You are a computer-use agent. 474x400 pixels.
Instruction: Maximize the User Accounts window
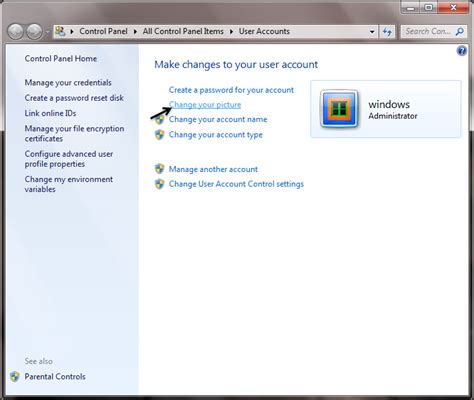pyautogui.click(x=429, y=8)
